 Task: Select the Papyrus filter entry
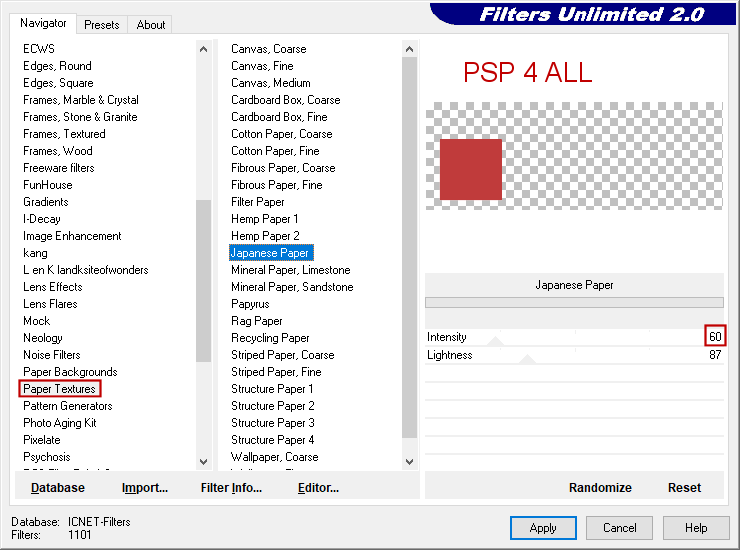(250, 304)
